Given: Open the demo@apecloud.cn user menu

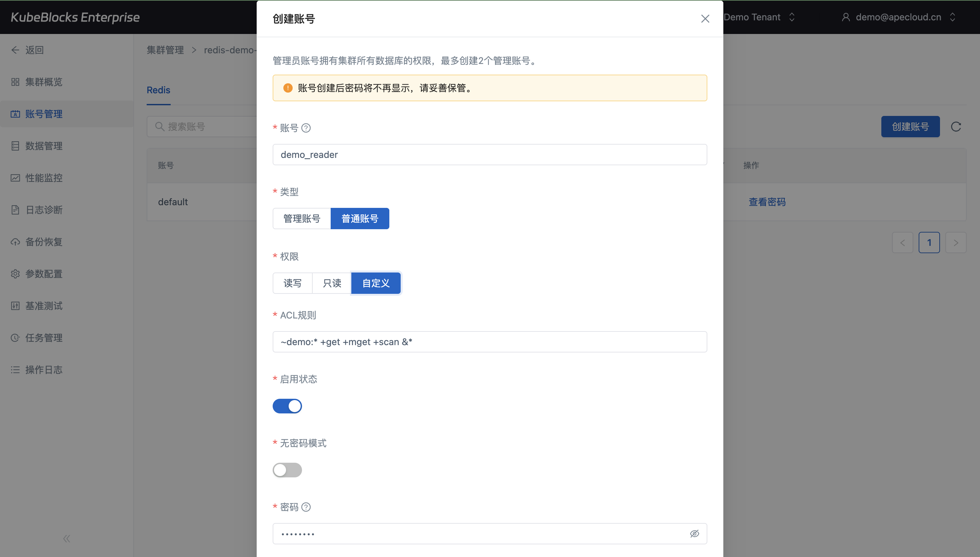Looking at the screenshot, I should [898, 17].
